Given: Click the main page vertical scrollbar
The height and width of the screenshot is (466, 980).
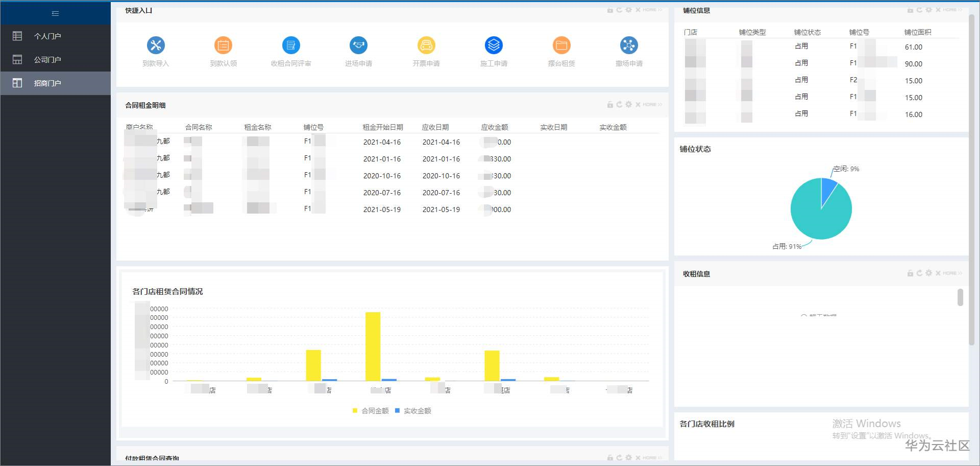Looking at the screenshot, I should click(971, 179).
